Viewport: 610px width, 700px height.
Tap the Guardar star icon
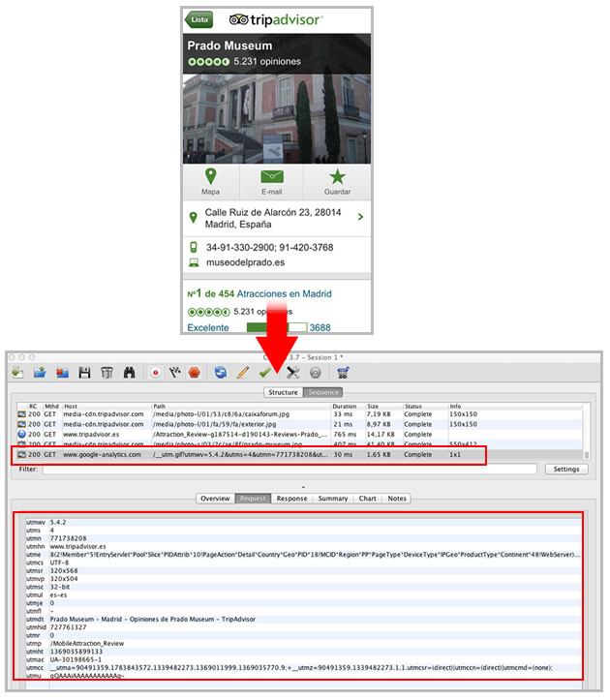tap(337, 177)
